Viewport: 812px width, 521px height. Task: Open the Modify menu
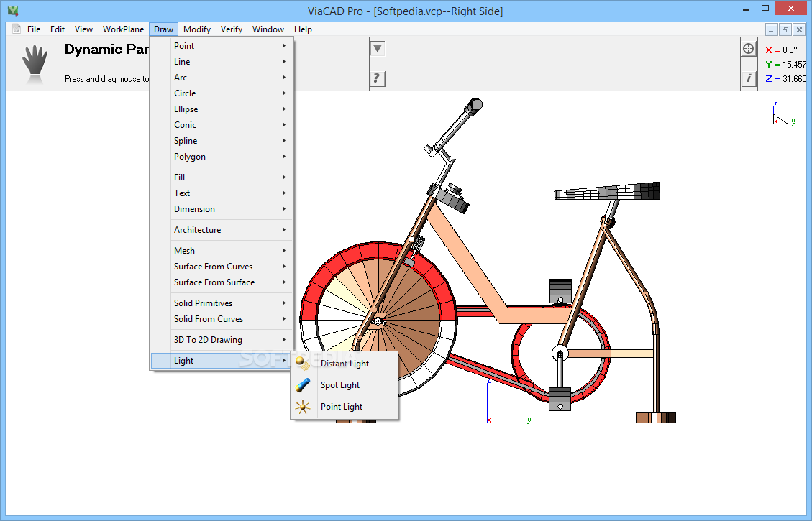197,29
